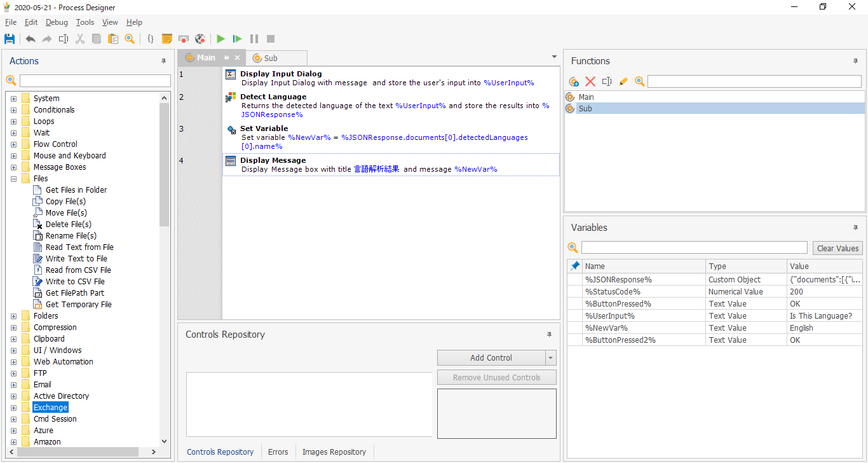Screen dimensions: 868x463
Task: Undo the last change
Action: coord(30,39)
